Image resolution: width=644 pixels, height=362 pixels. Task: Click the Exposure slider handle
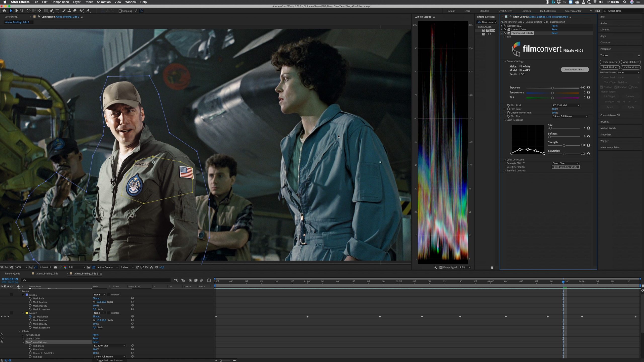(x=553, y=88)
